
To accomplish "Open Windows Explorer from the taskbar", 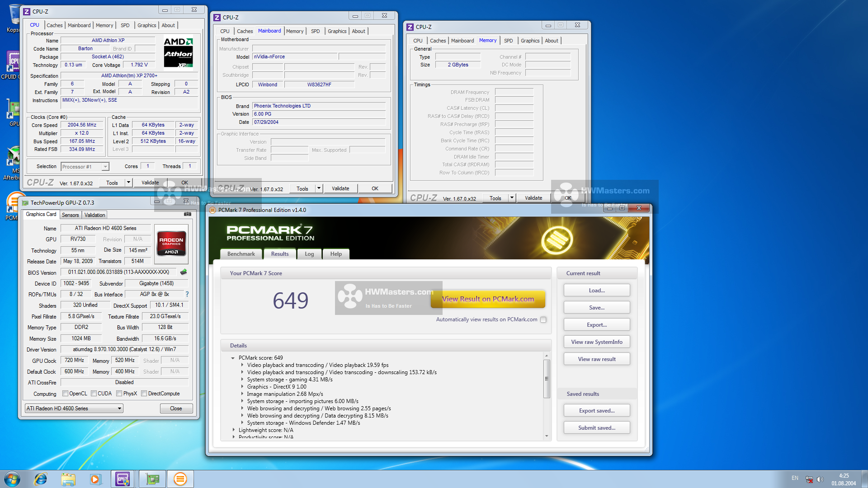I will (x=68, y=479).
